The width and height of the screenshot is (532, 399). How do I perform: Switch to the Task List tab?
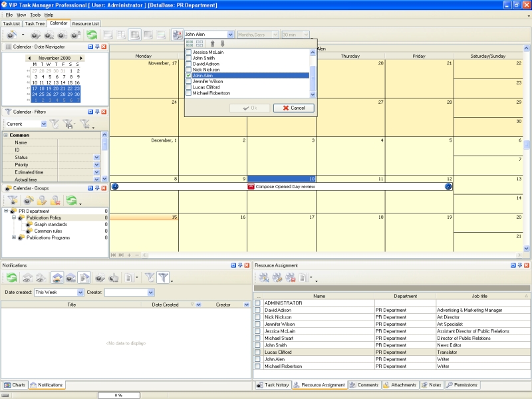coord(11,24)
